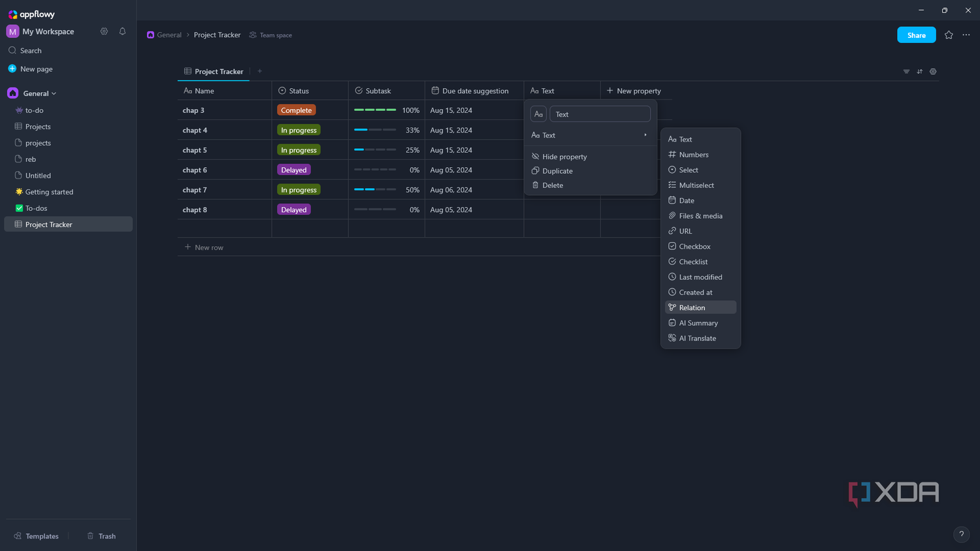Click the Share button
980x551 pixels.
916,35
